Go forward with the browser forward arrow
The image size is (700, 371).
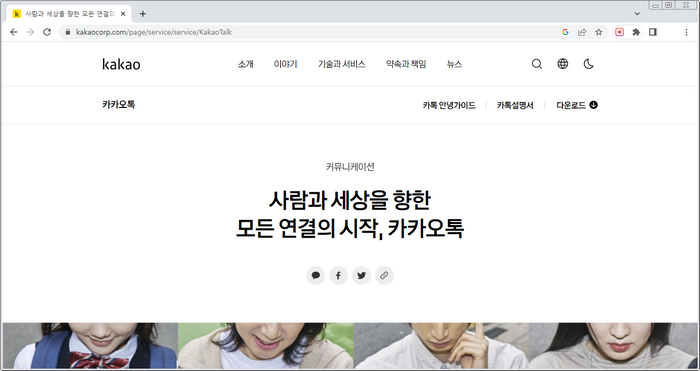[x=30, y=32]
